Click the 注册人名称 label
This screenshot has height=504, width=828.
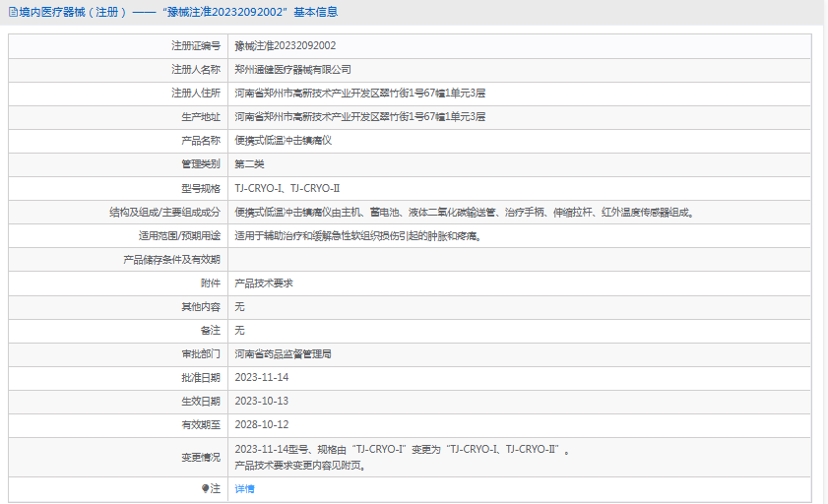(196, 70)
